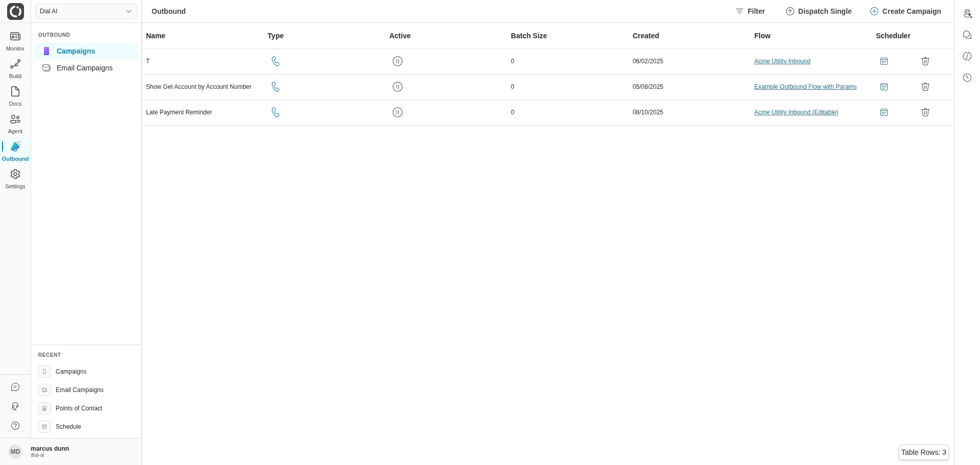Click phone type icon for Show Get Account row
The height and width of the screenshot is (465, 980).
276,87
